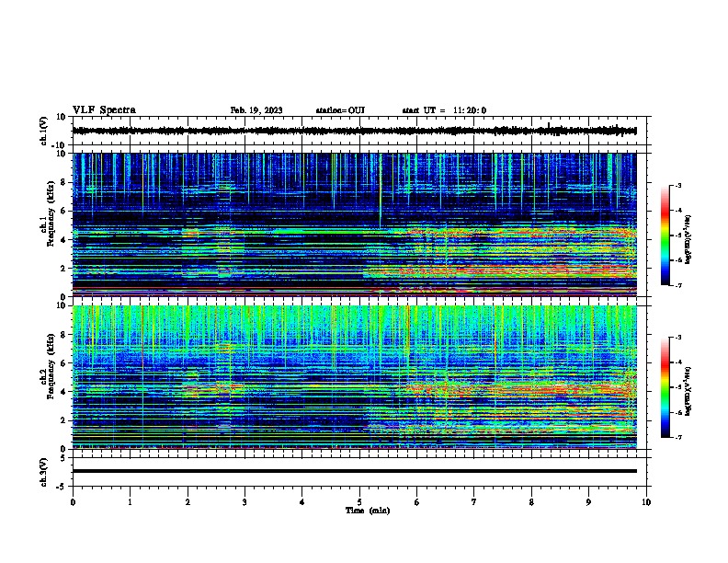The height and width of the screenshot is (563, 728).
Task: Click the "3" tick on the Time axis
Action: (245, 502)
